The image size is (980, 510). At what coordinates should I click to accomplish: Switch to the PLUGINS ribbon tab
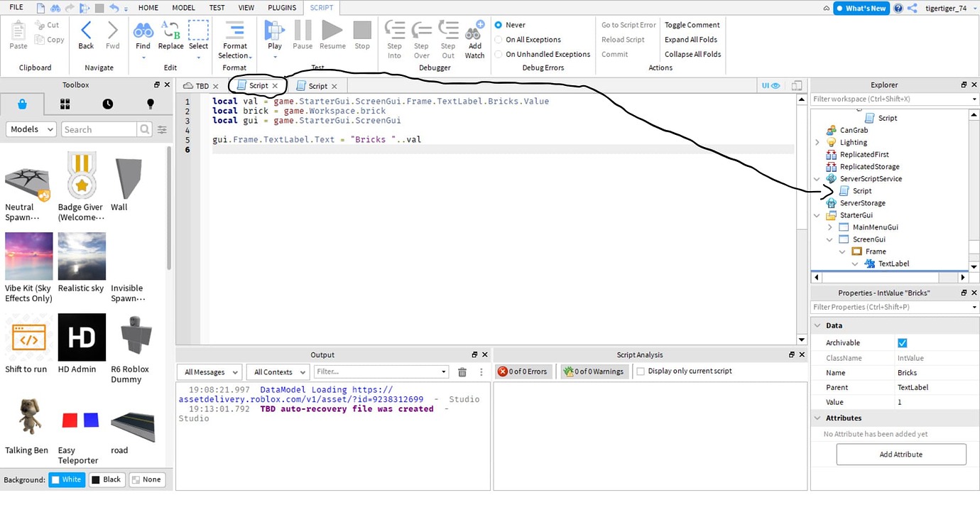282,8
